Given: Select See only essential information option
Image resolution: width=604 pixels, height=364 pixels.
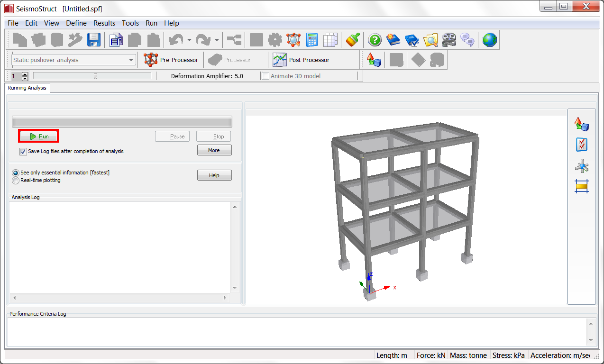Looking at the screenshot, I should point(16,173).
